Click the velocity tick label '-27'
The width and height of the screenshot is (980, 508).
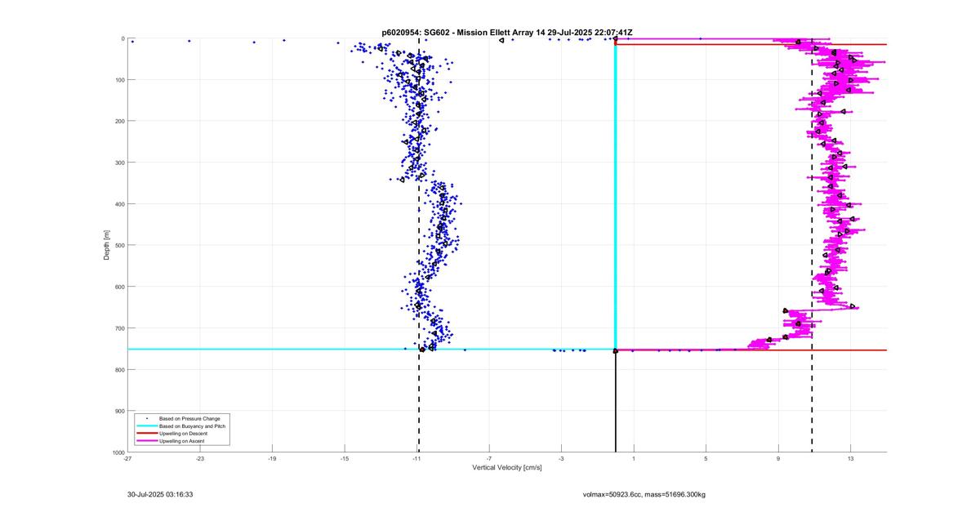127,459
